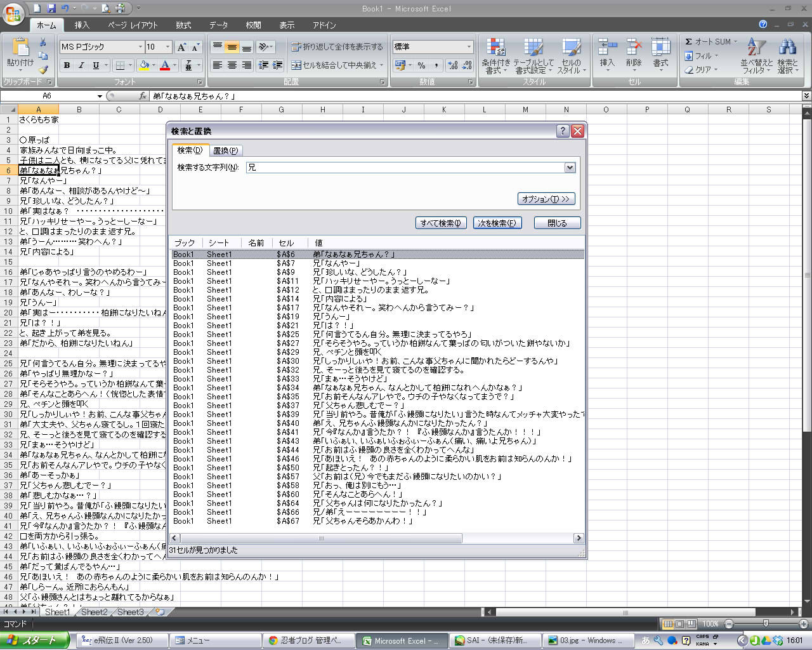This screenshot has width=812, height=650.
Task: Toggle wrap text (折り返して全体を表示する)
Action: coord(337,47)
